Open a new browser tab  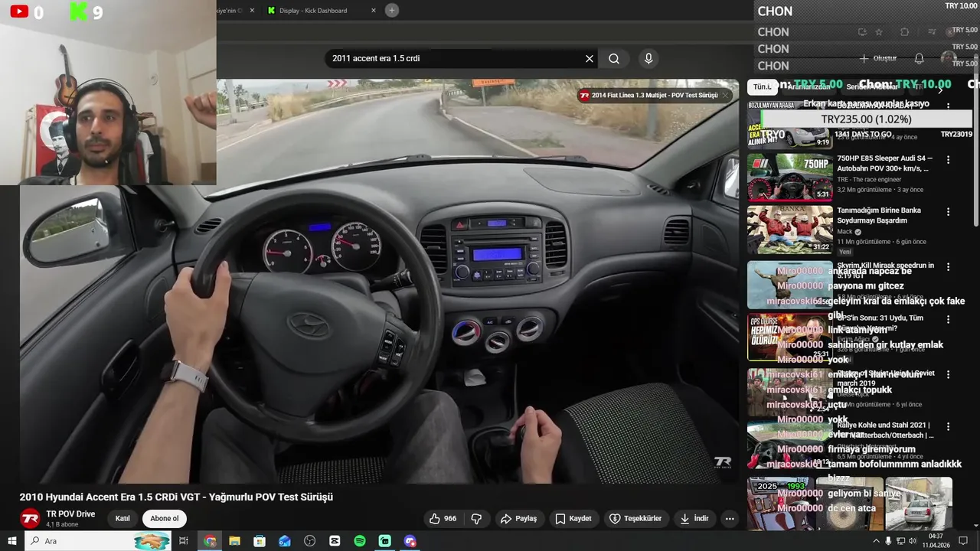click(392, 10)
